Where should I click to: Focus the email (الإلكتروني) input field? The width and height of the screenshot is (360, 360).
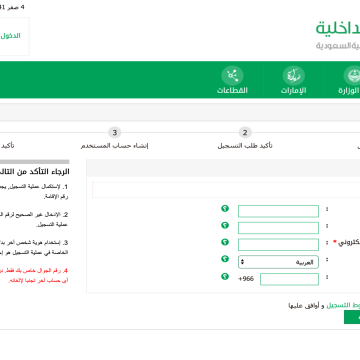[x=278, y=245]
